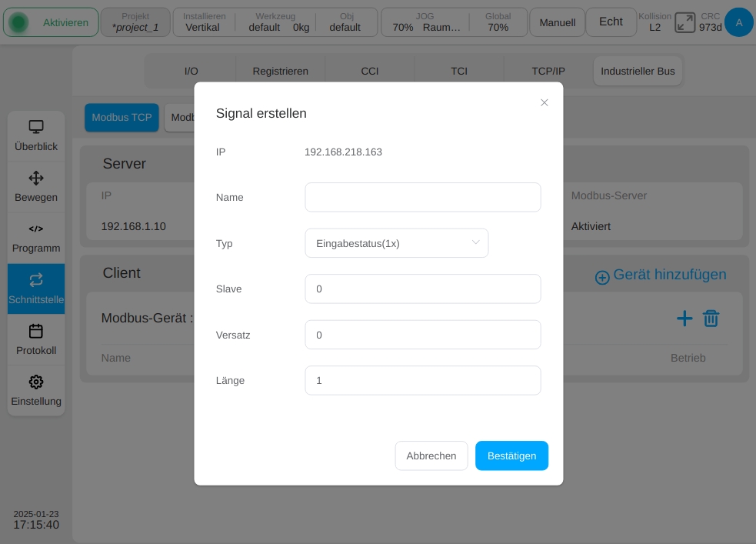Click the Bestätigen button

pyautogui.click(x=511, y=456)
